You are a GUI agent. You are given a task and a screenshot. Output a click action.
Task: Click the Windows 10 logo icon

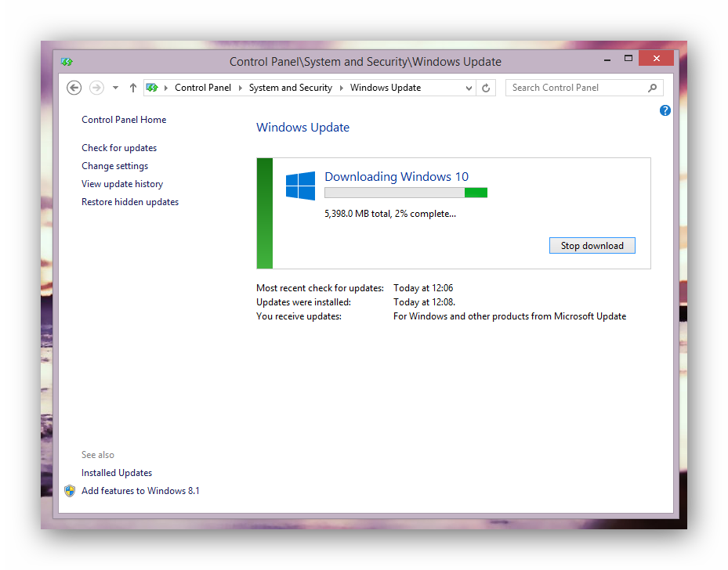[300, 186]
